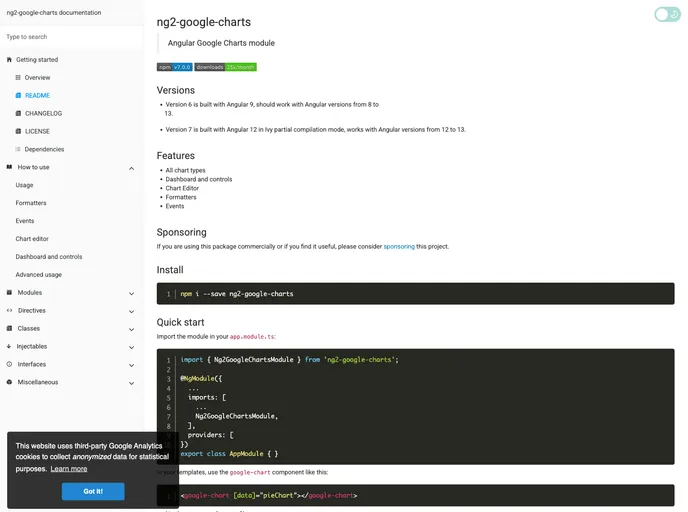Focus the Type to search field
The width and height of the screenshot is (688, 512).
pyautogui.click(x=72, y=37)
